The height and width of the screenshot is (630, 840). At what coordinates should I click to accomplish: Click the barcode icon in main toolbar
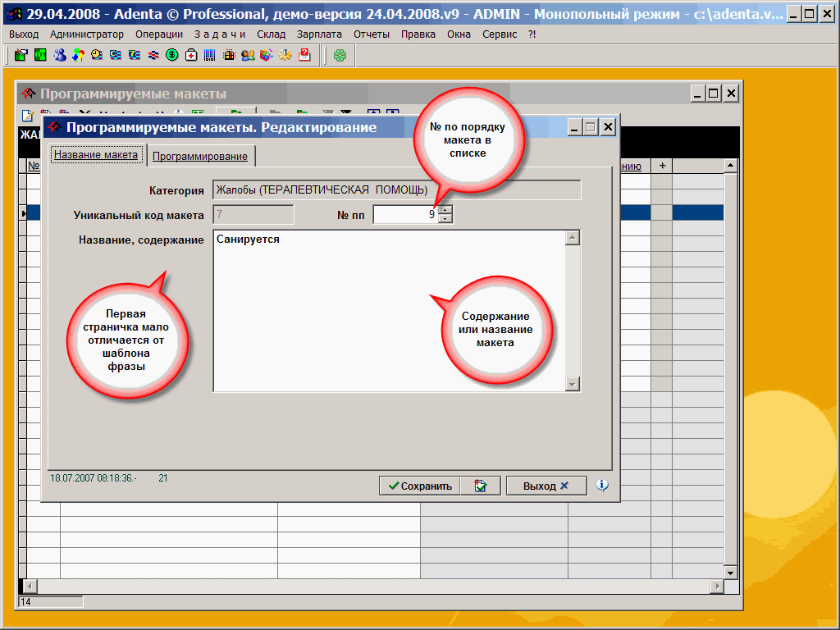210,56
